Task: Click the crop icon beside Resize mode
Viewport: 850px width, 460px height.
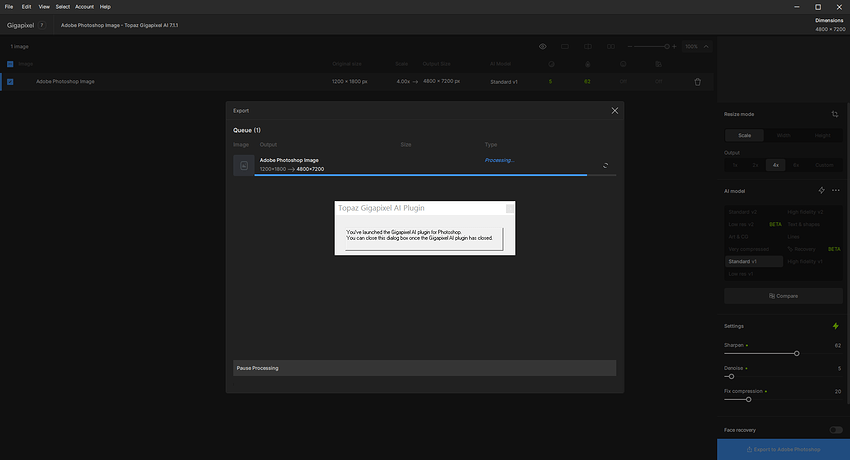Action: tap(835, 114)
